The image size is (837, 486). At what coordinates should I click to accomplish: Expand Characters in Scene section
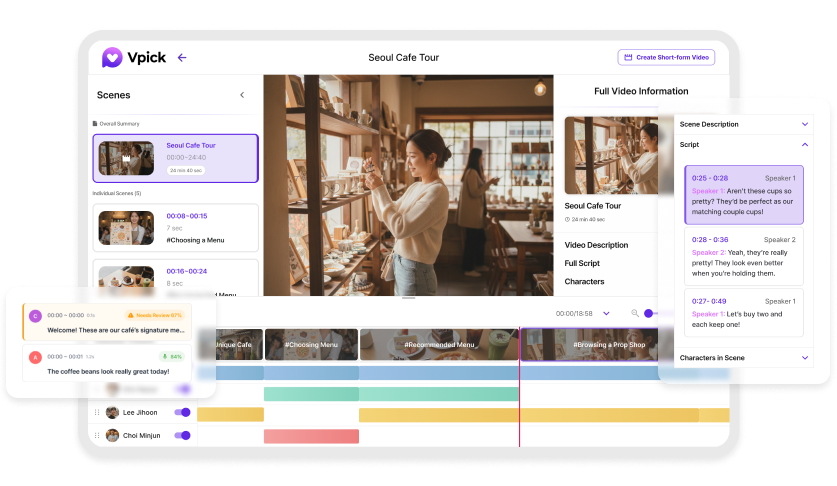click(805, 357)
